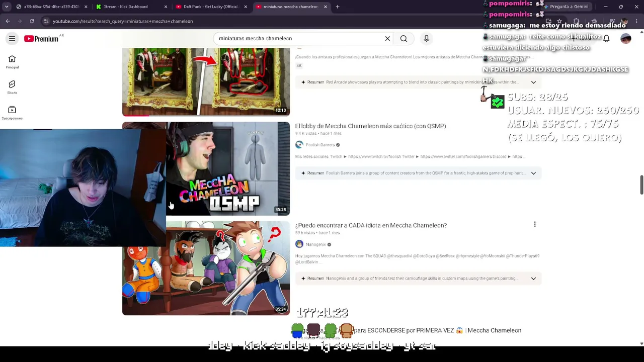The image size is (644, 362).
Task: Close the Kick Dashboard tab
Action: pos(166,7)
